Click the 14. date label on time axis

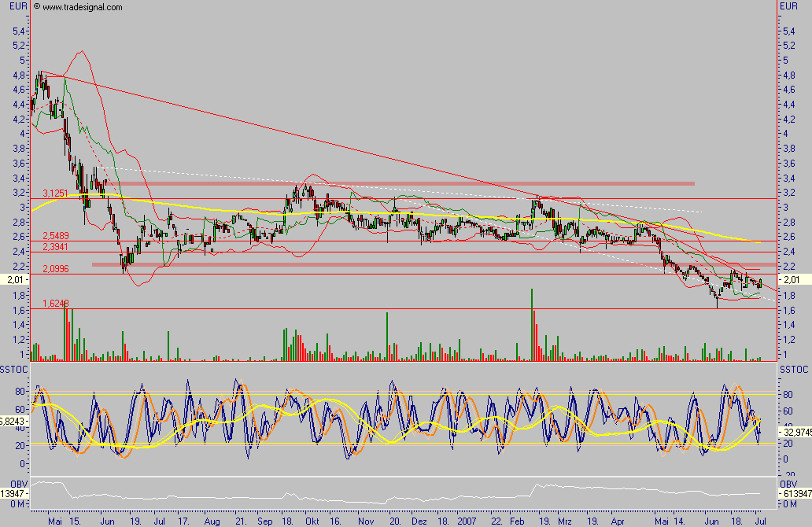click(x=679, y=521)
